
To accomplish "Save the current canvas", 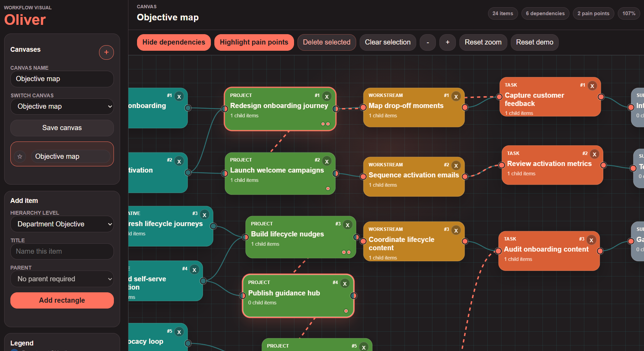I will coord(62,128).
